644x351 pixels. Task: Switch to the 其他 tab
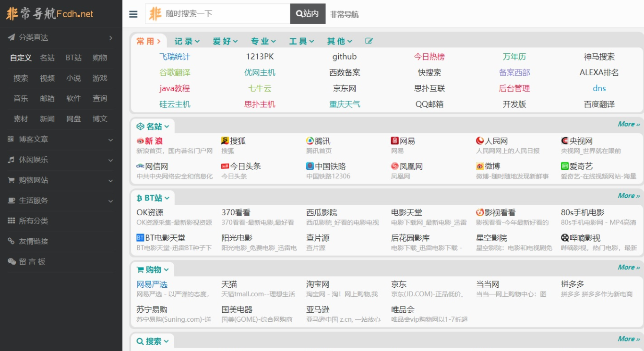pyautogui.click(x=340, y=41)
